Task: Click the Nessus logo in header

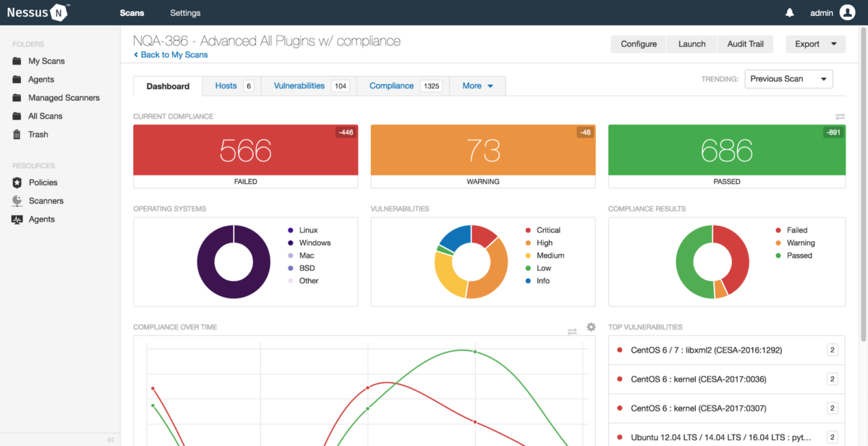Action: pos(39,12)
